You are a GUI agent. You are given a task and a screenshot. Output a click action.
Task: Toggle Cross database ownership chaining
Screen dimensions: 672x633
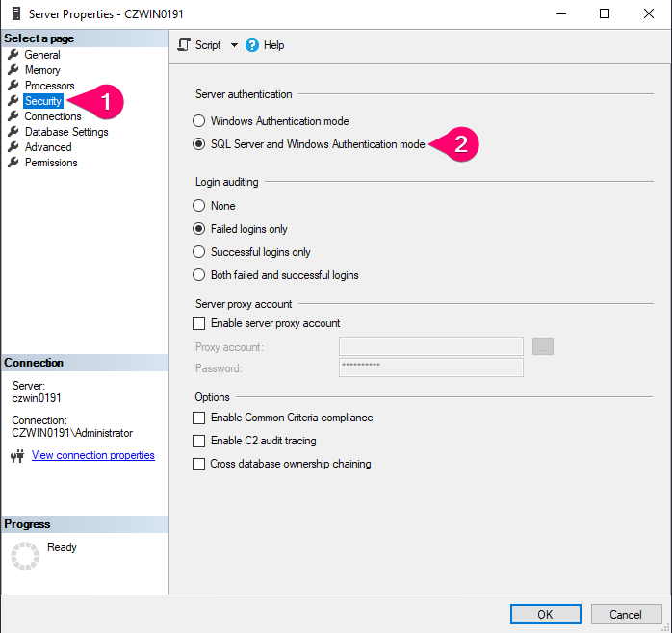(x=198, y=464)
